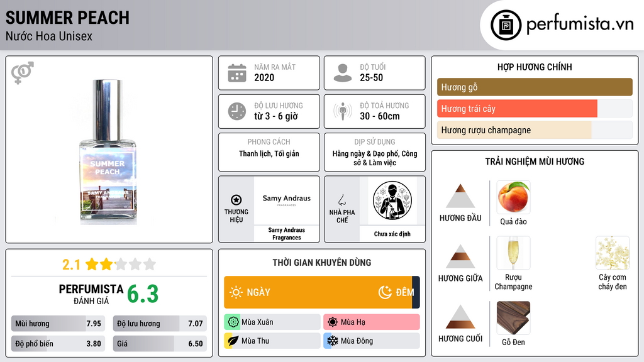Image resolution: width=644 pixels, height=362 pixels.
Task: Click the second filled rating star
Action: 106,264
